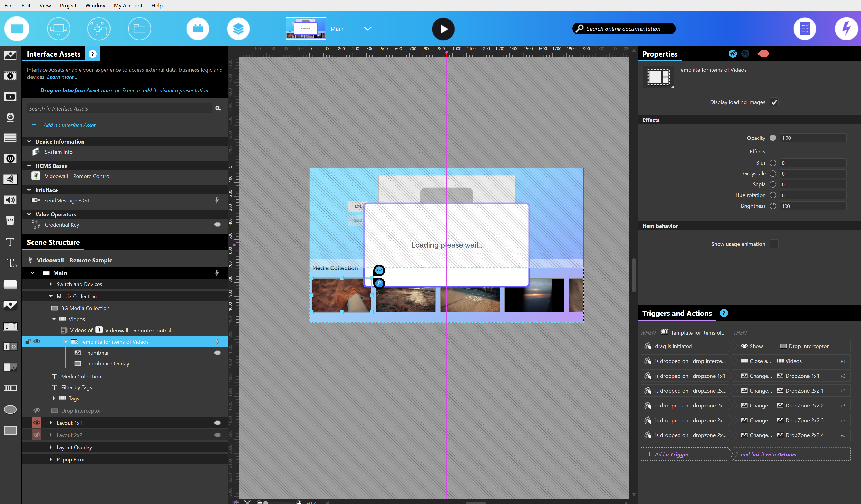The height and width of the screenshot is (504, 861).
Task: Open the View menu
Action: point(45,5)
